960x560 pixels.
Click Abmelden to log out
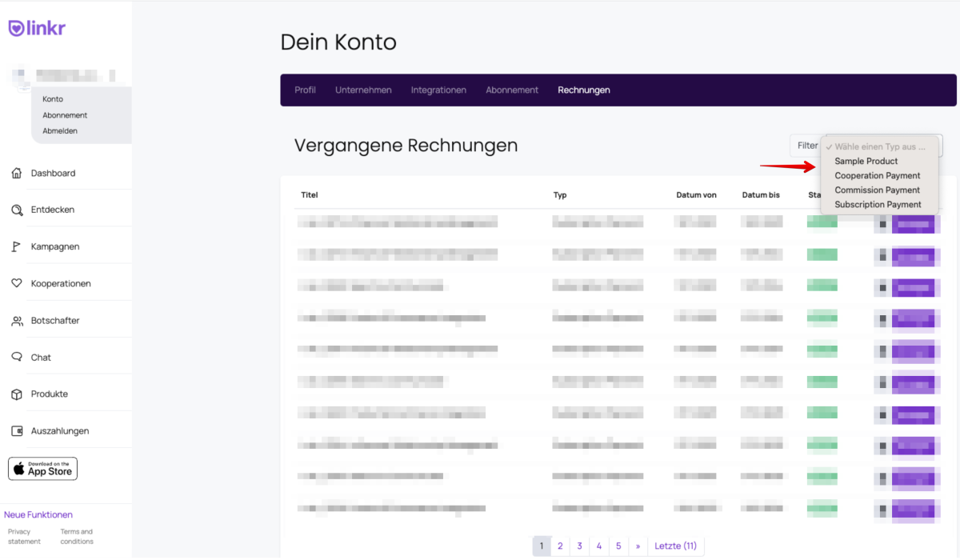point(60,130)
